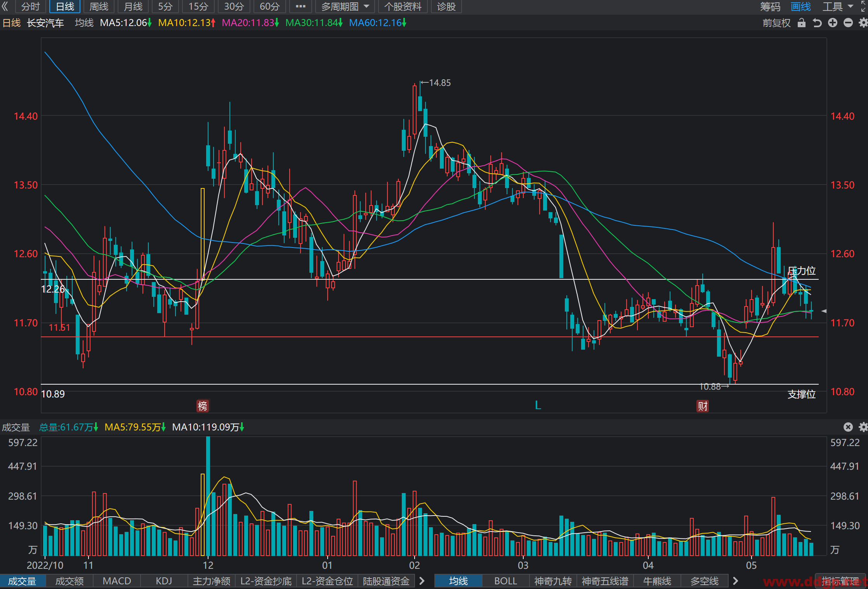868x589 pixels.
Task: Zoom out chart with the minus icon
Action: tap(848, 23)
